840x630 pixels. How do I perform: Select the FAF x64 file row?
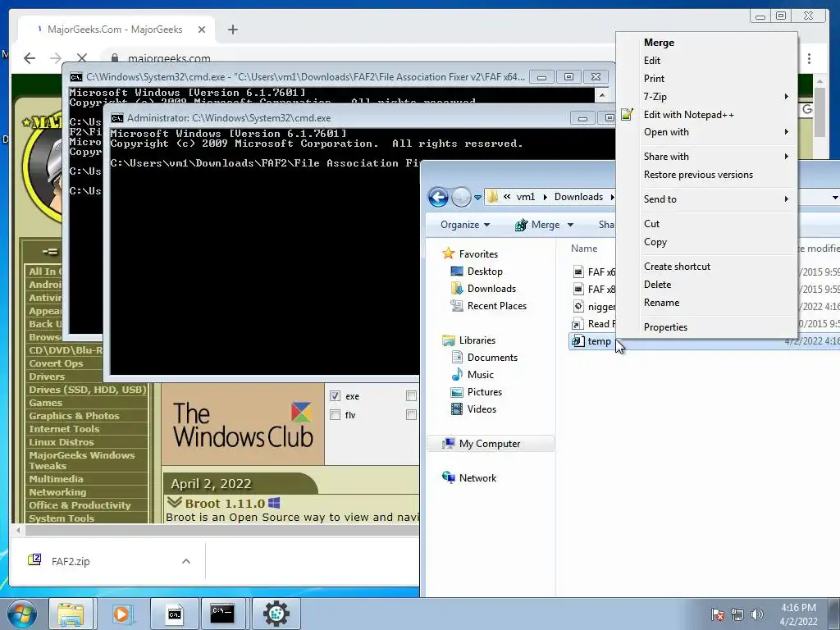(x=593, y=272)
